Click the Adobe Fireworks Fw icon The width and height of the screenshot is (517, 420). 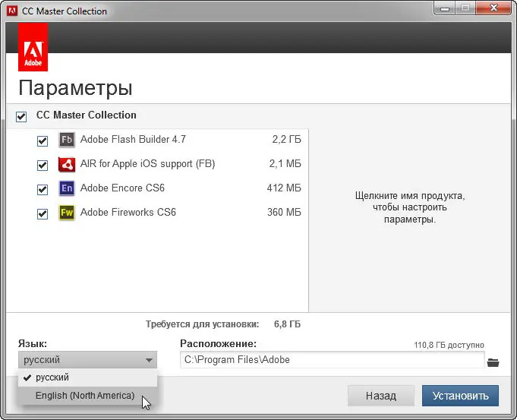click(x=67, y=213)
